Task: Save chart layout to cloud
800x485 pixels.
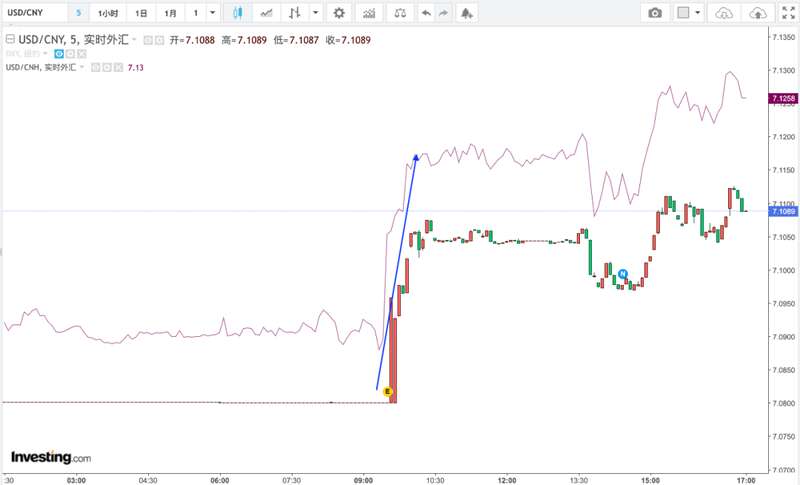Action: (758, 13)
